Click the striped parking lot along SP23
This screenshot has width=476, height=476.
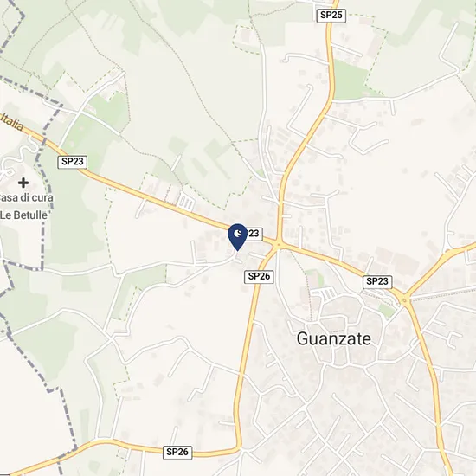(x=185, y=203)
